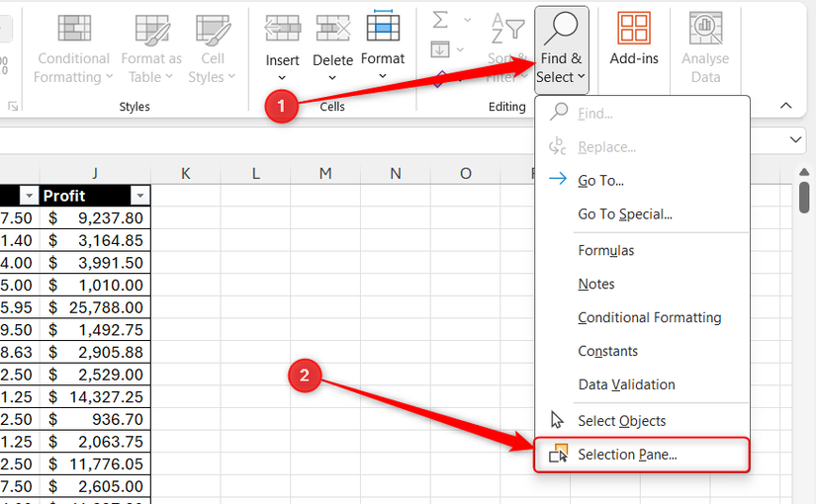Expand AutoSum dropdown arrow
This screenshot has height=504, width=816.
click(x=467, y=21)
